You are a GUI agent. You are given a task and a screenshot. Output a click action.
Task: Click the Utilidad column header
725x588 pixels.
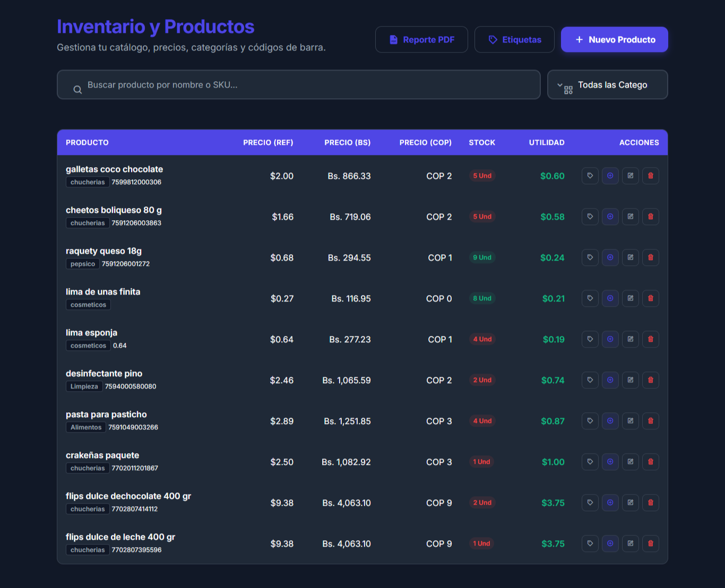click(x=546, y=143)
